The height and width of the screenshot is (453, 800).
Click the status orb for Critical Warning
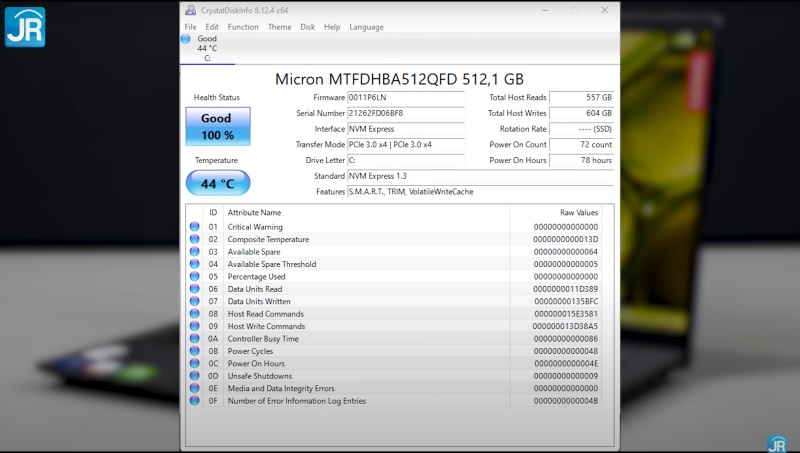click(194, 226)
